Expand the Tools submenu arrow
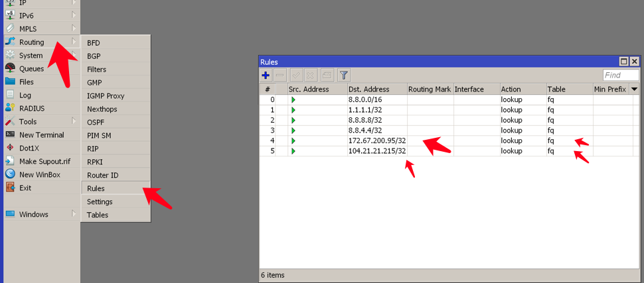This screenshot has width=644, height=283. [x=74, y=121]
